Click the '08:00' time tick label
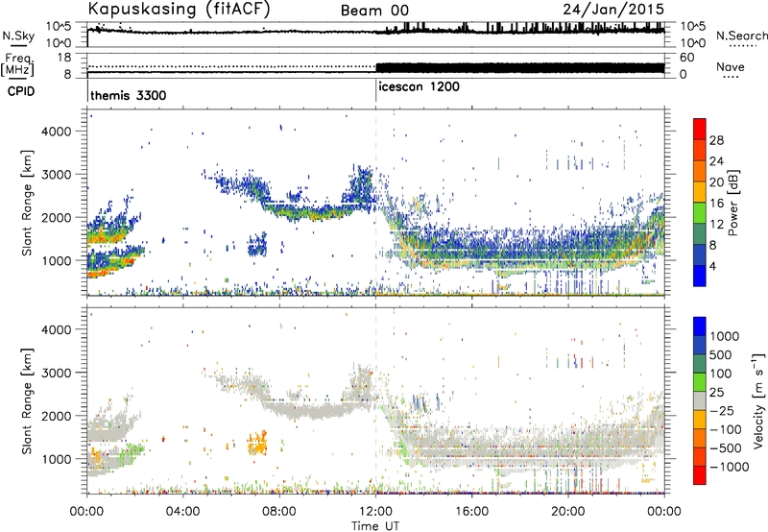This screenshot has height=532, width=768. (x=279, y=512)
